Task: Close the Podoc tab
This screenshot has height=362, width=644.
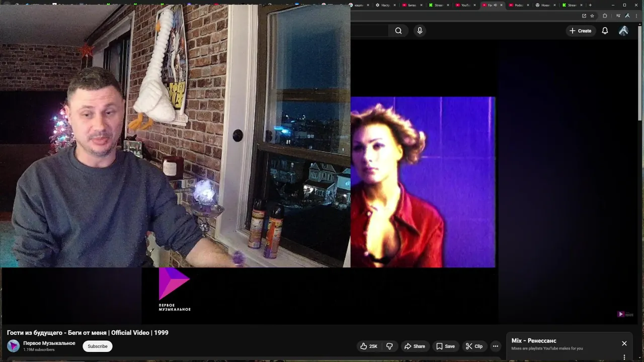Action: click(x=528, y=5)
